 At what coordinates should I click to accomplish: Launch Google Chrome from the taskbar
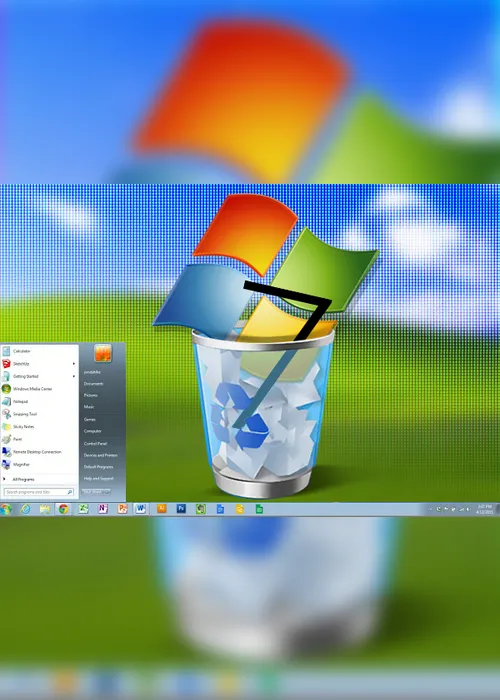point(63,509)
